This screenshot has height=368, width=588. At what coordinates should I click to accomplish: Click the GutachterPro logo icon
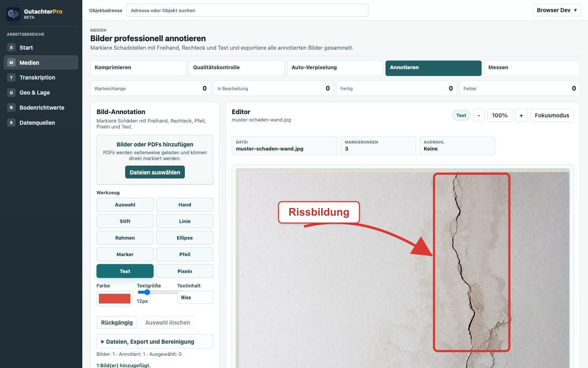point(13,14)
